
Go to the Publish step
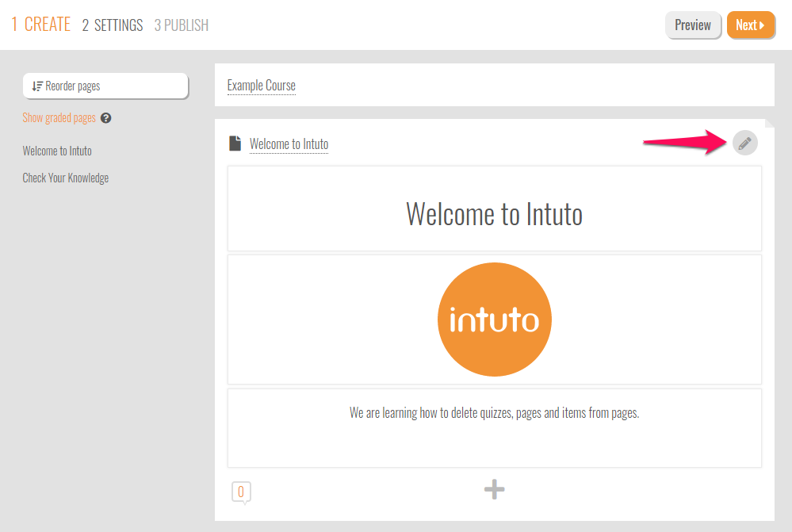click(182, 25)
